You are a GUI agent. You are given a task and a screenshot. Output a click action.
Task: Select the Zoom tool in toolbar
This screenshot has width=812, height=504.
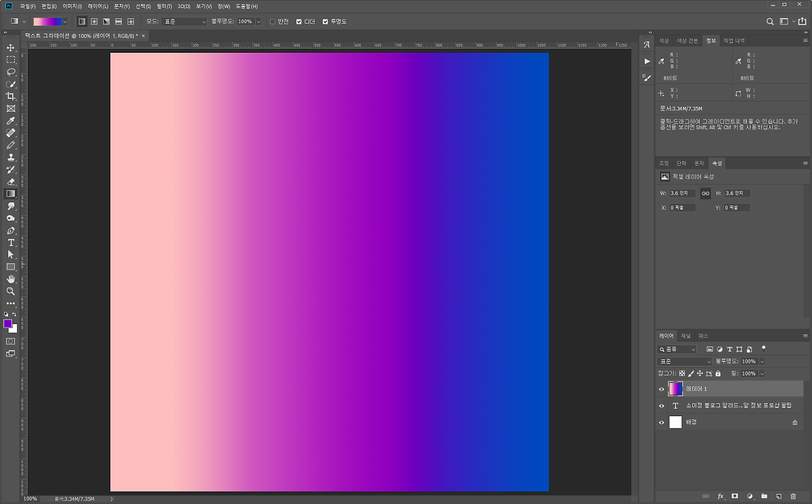[x=11, y=291]
